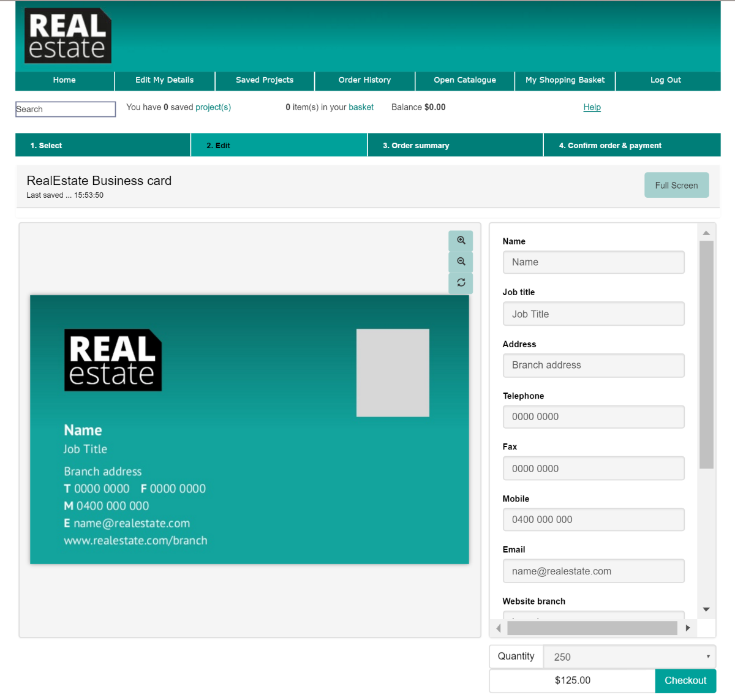Click the horizontal scroll left arrow

[499, 628]
